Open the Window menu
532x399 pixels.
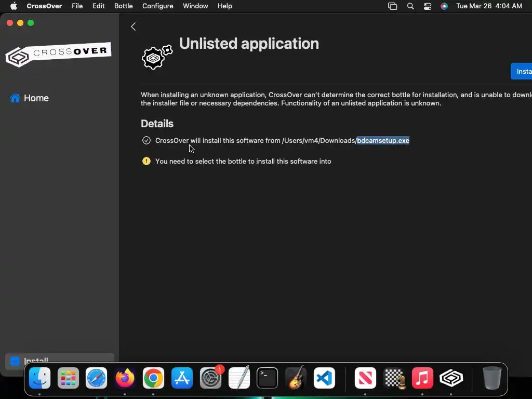(195, 6)
